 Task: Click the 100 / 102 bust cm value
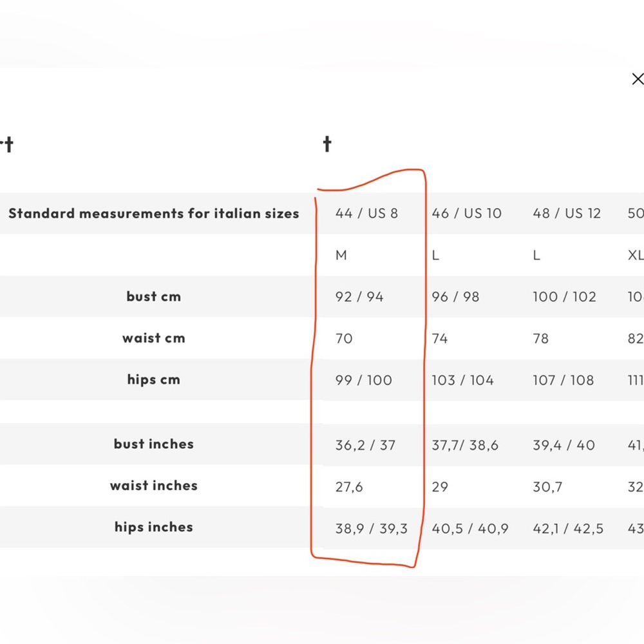564,297
